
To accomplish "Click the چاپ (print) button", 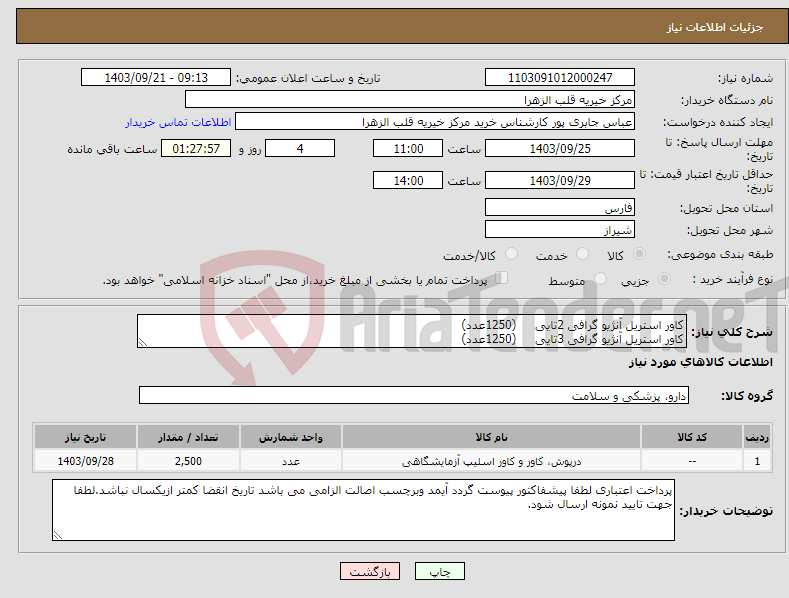I will 440,571.
